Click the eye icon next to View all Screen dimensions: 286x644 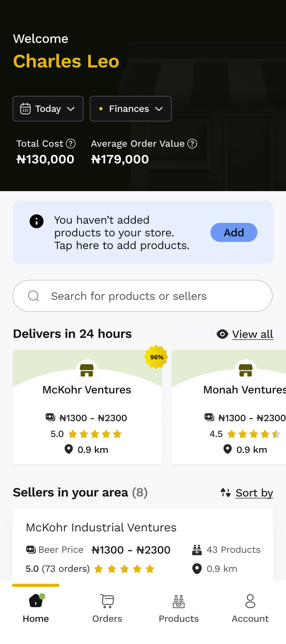pos(222,334)
